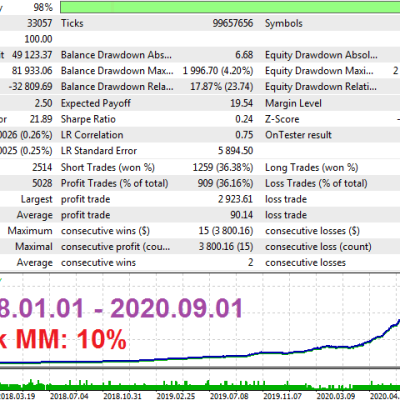Select the 49 123.37 value
400x400 pixels.
(x=32, y=55)
